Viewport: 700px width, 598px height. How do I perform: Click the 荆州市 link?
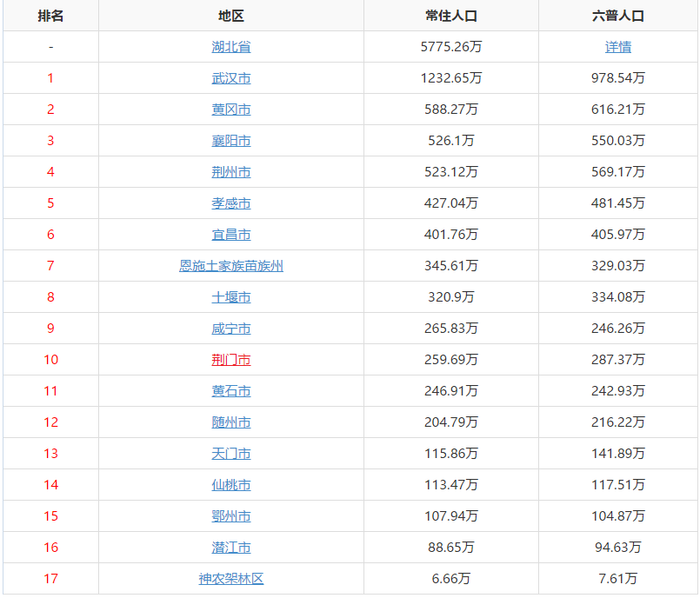coord(230,171)
